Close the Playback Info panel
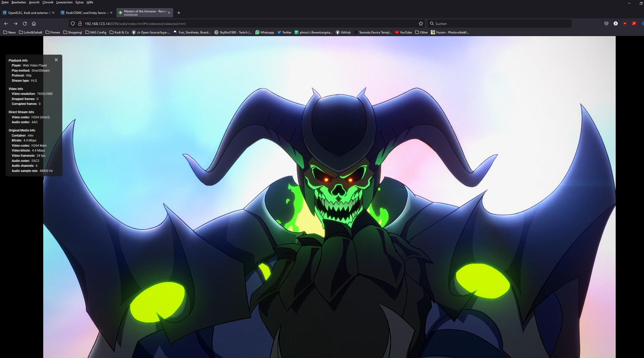Screen dimensions: 644x358 point(56,60)
